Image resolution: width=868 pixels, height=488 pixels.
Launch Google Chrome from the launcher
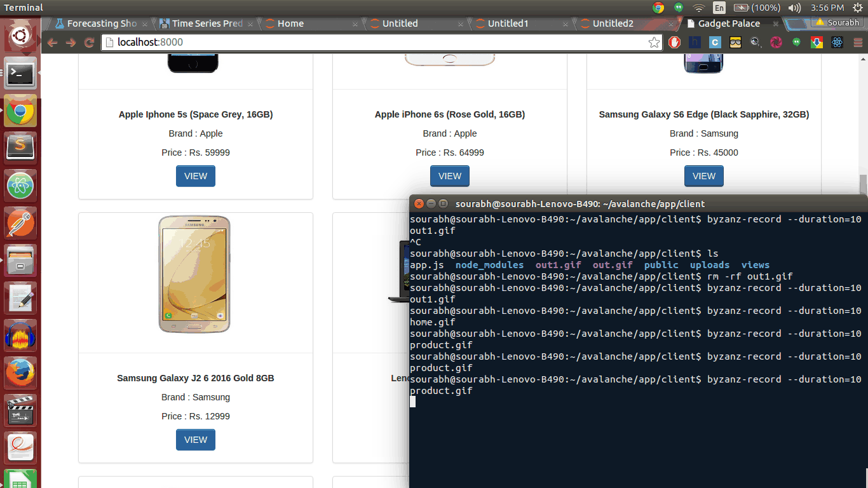[x=21, y=112]
